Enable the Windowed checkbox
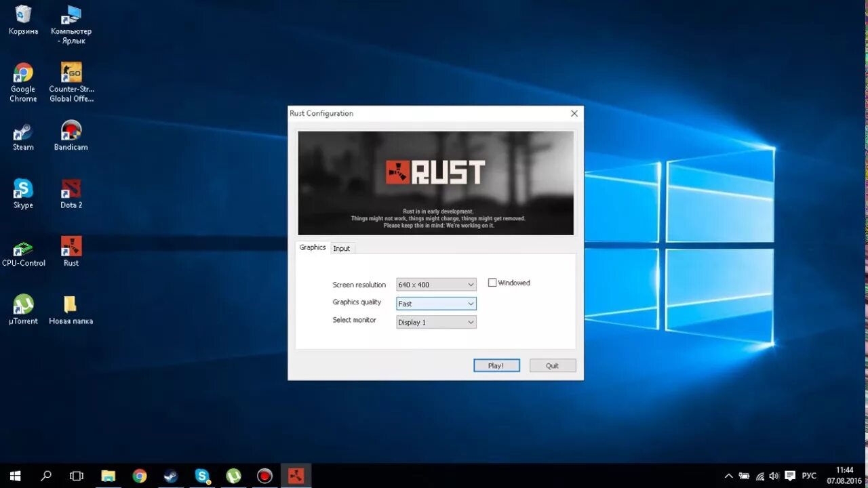868x488 pixels. 492,283
